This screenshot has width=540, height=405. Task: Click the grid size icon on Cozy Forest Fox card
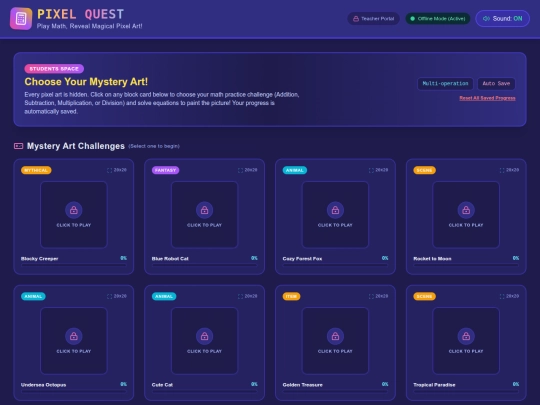click(x=371, y=170)
